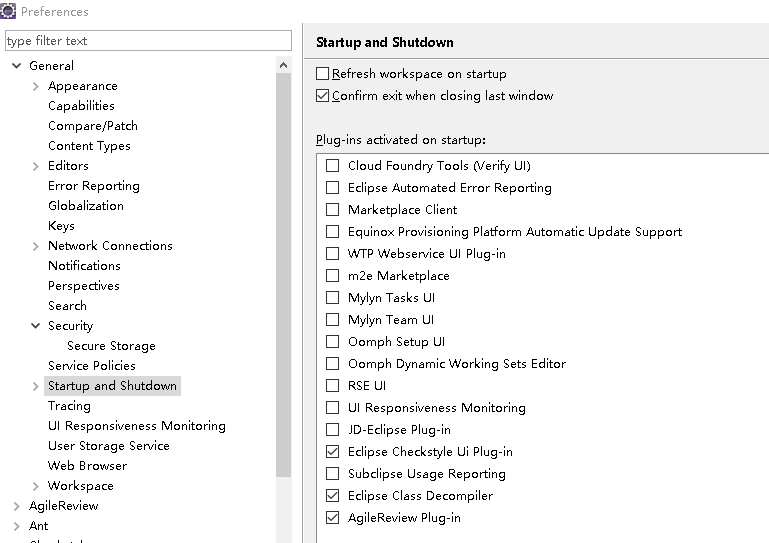Uncheck Eclipse Checkstyle Ui Plug-in
Screen dimensions: 769x543
[333, 452]
